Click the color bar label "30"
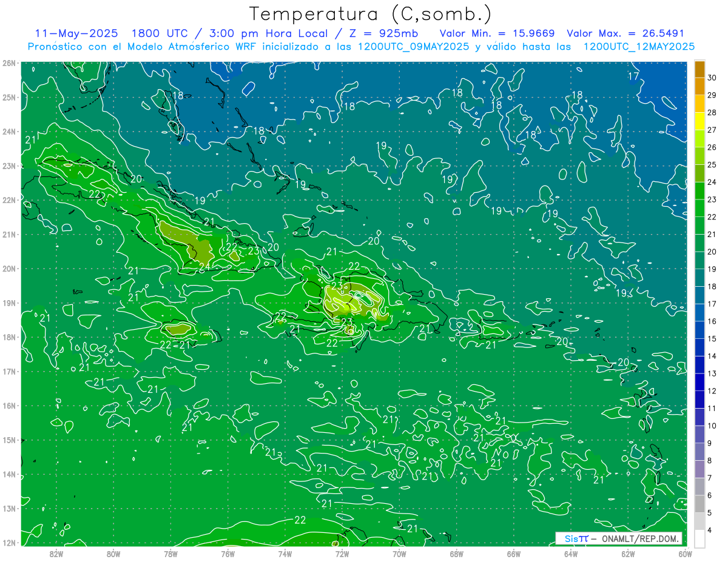Viewport: 728px width, 562px height. coord(712,78)
